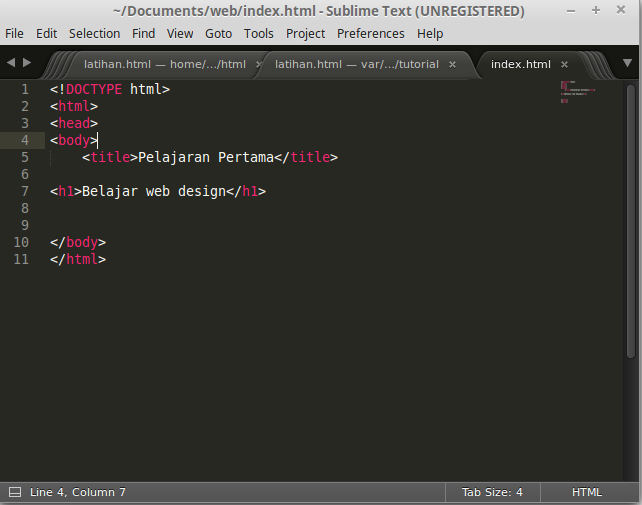Open the View menu
The height and width of the screenshot is (505, 642).
coord(180,34)
